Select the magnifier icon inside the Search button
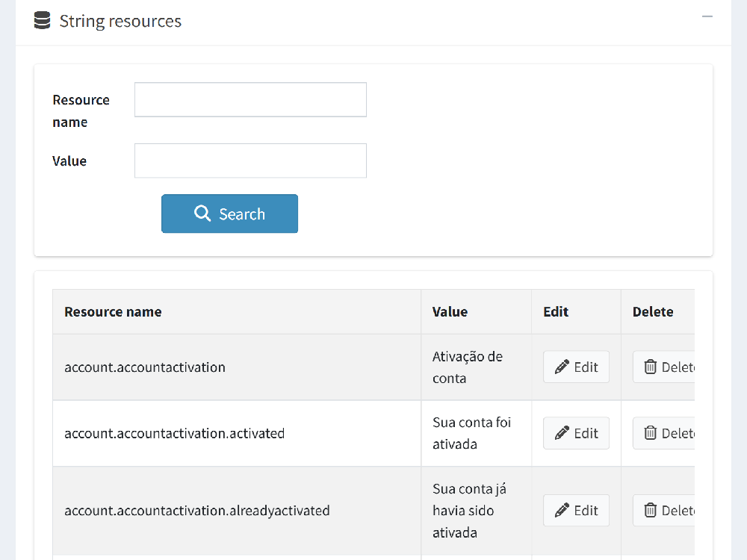Viewport: 747px width, 560px height. pos(202,214)
